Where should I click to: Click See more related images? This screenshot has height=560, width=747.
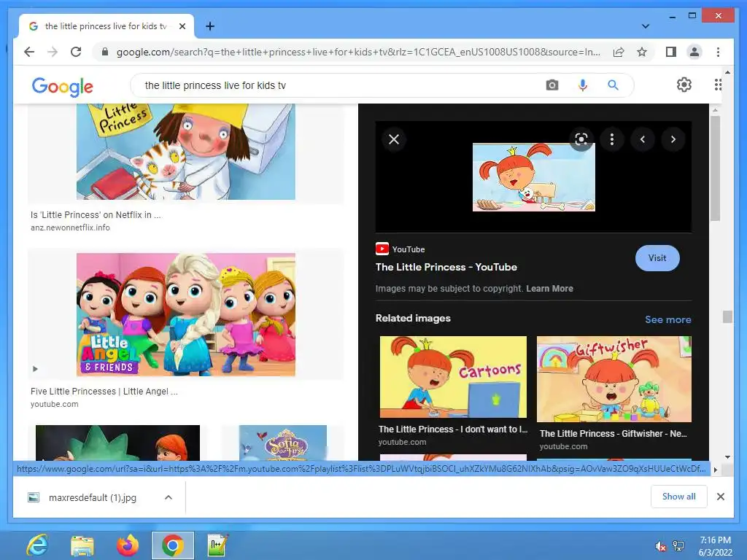[x=668, y=319]
